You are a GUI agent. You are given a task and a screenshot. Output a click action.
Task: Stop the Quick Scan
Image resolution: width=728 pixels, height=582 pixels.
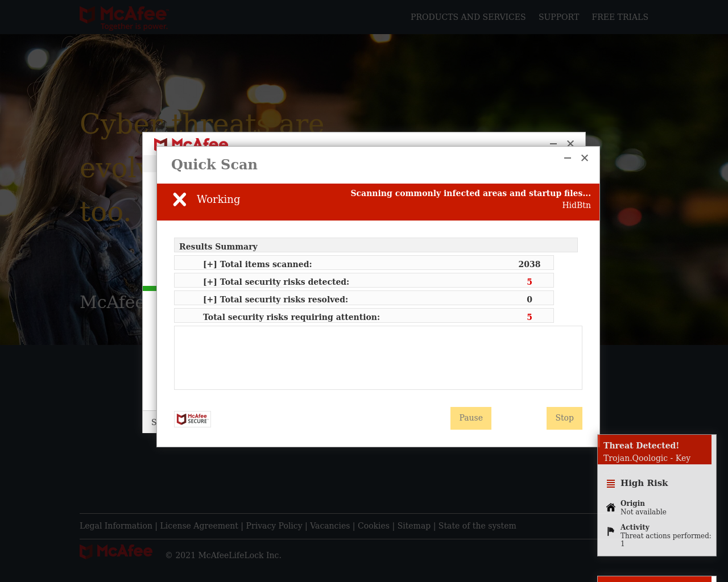click(x=564, y=418)
